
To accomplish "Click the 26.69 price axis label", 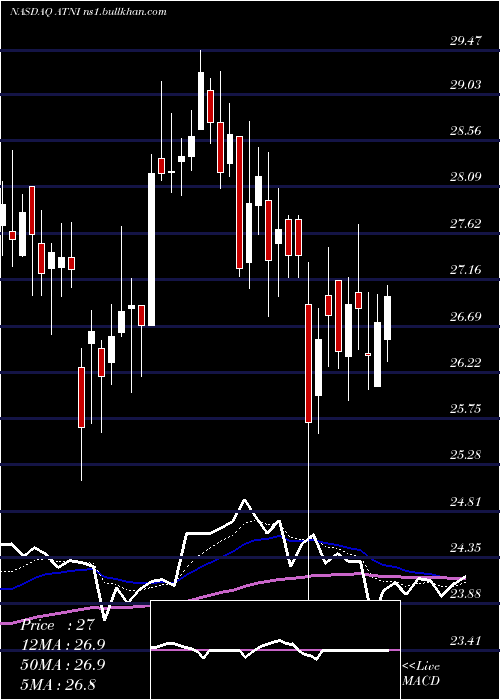I will (466, 317).
